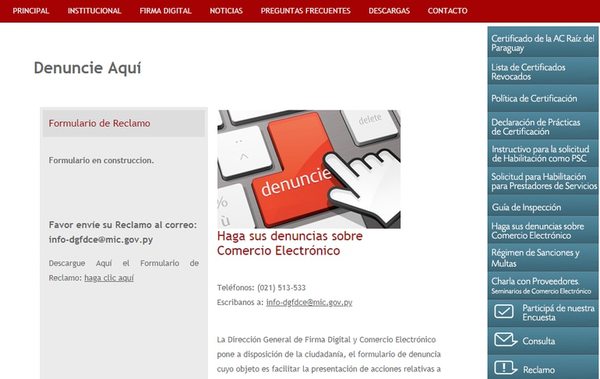The image size is (600, 379).
Task: Open PREGUNTAS FRECUENTES menu item
Action: 305,11
